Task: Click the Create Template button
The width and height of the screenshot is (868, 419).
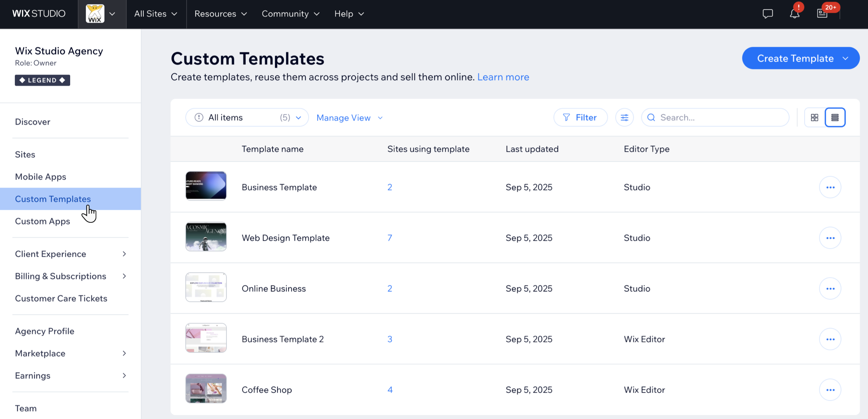Action: [795, 58]
